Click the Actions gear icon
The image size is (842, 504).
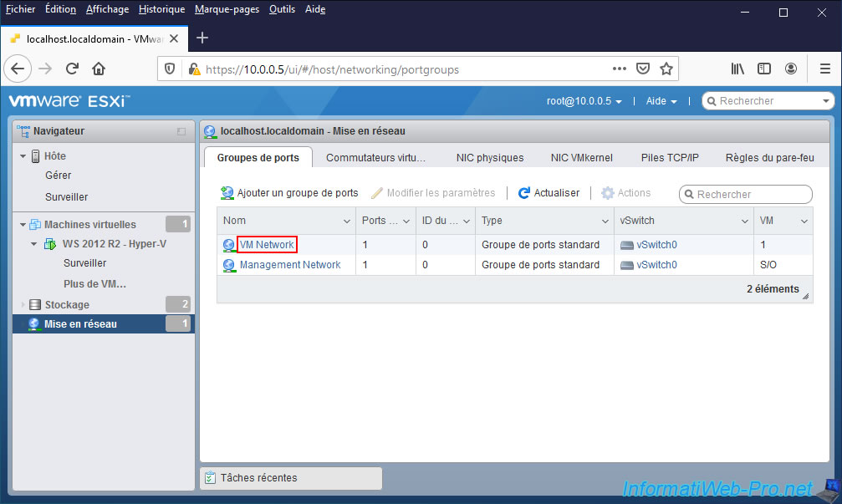tap(607, 193)
